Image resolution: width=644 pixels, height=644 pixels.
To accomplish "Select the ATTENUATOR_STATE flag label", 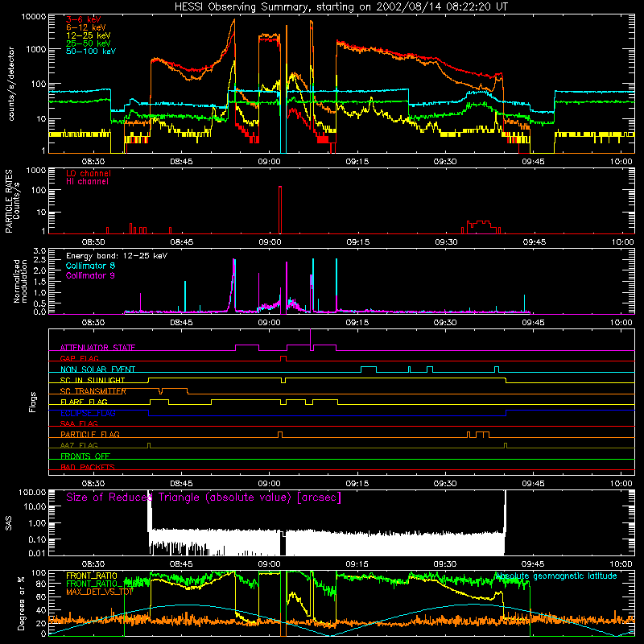I will [x=97, y=348].
